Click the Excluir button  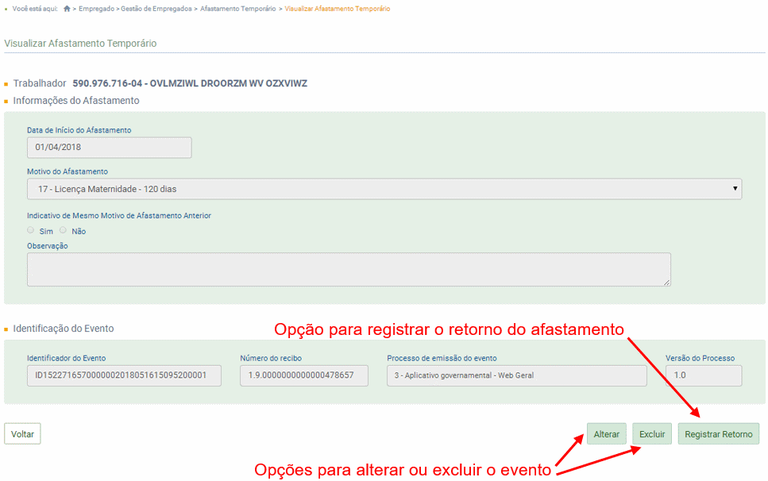(x=652, y=434)
